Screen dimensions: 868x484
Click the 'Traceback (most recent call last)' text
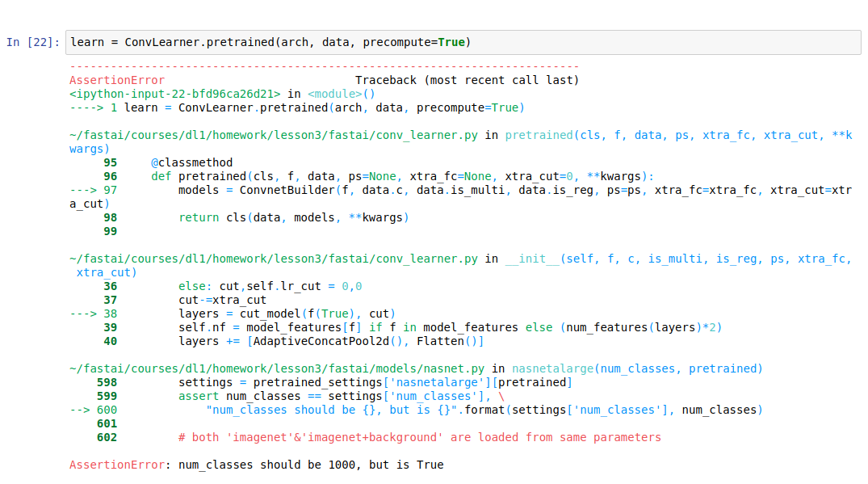pyautogui.click(x=467, y=80)
